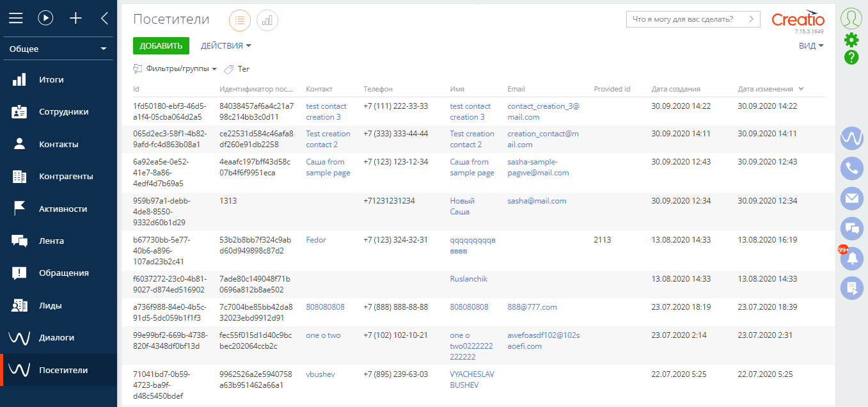Open the Действия actions dropdown
Viewport: 868px width, 407px height.
click(x=226, y=46)
